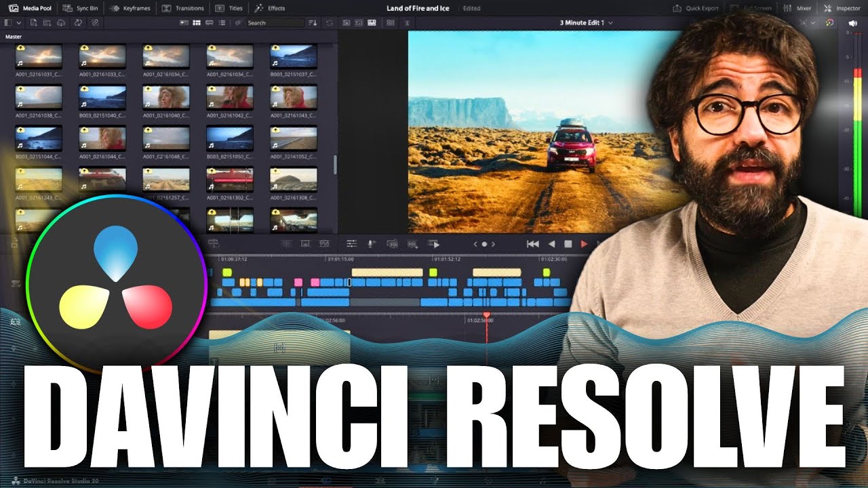
Task: Click the import media folder icon
Action: [48, 23]
